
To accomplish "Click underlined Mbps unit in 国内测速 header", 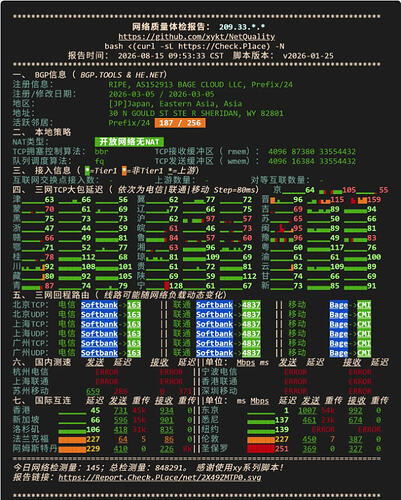I will (x=246, y=362).
